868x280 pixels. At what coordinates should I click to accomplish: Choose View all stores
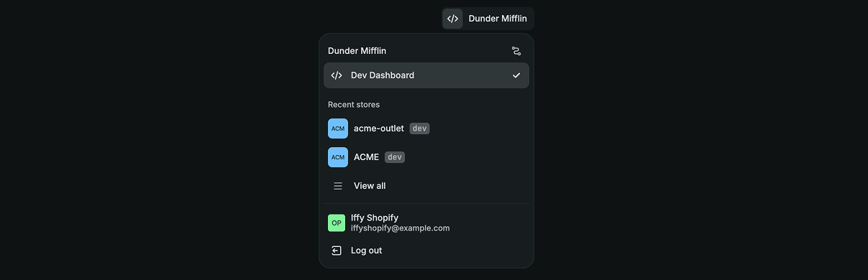(x=426, y=186)
